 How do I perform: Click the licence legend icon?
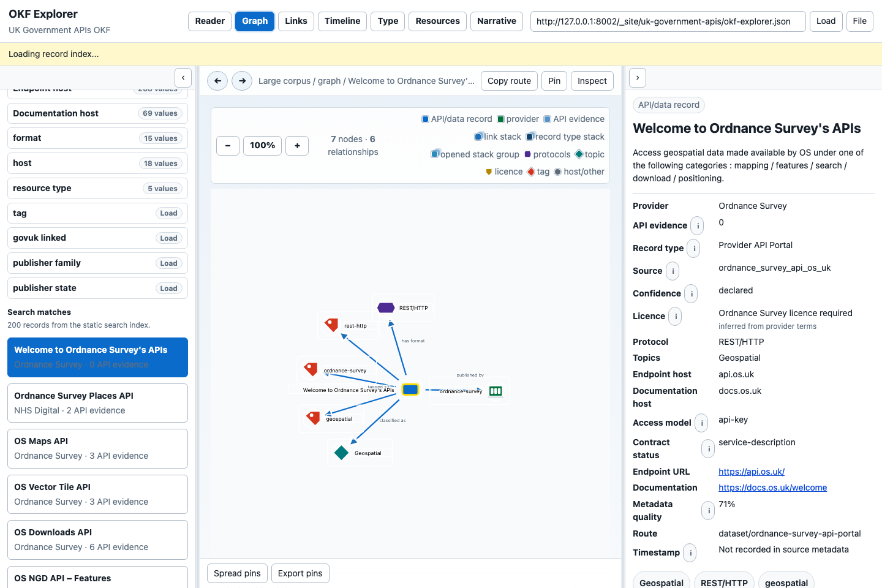(x=489, y=171)
